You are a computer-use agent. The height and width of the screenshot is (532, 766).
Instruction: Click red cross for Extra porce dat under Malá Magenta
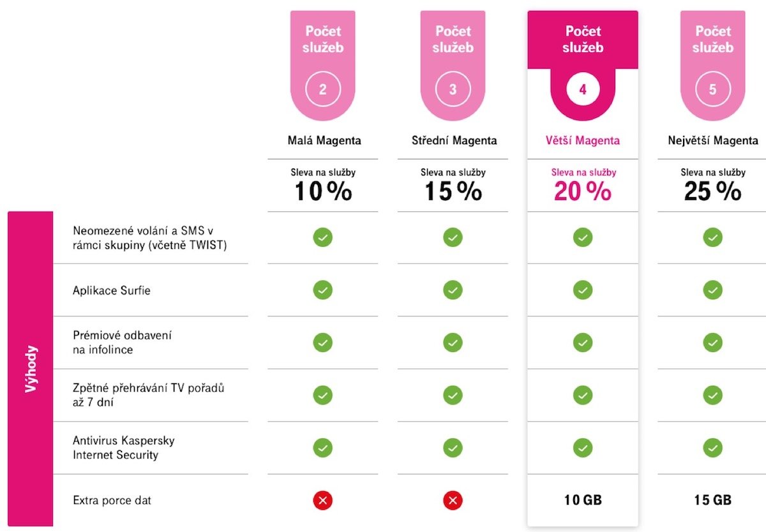322,501
